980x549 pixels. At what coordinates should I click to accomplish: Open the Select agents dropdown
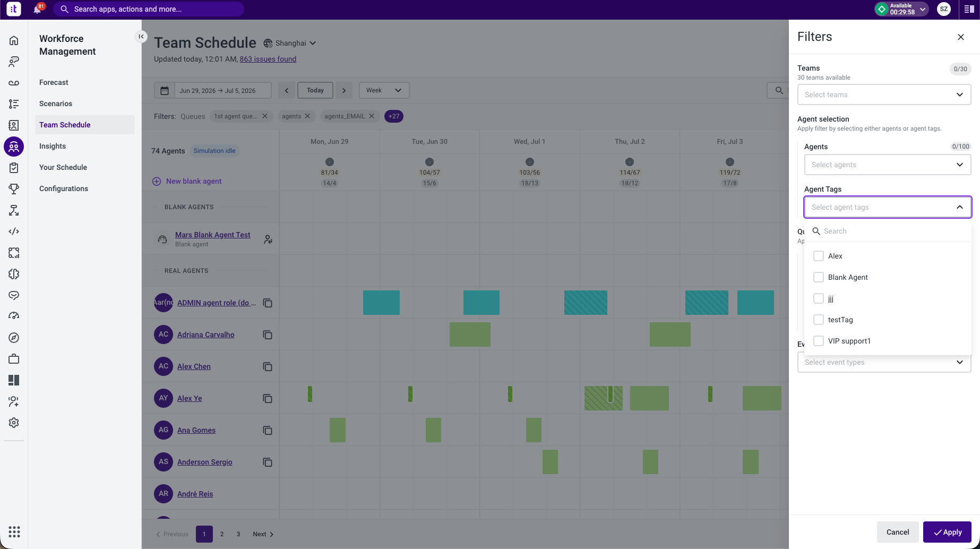[x=888, y=165]
